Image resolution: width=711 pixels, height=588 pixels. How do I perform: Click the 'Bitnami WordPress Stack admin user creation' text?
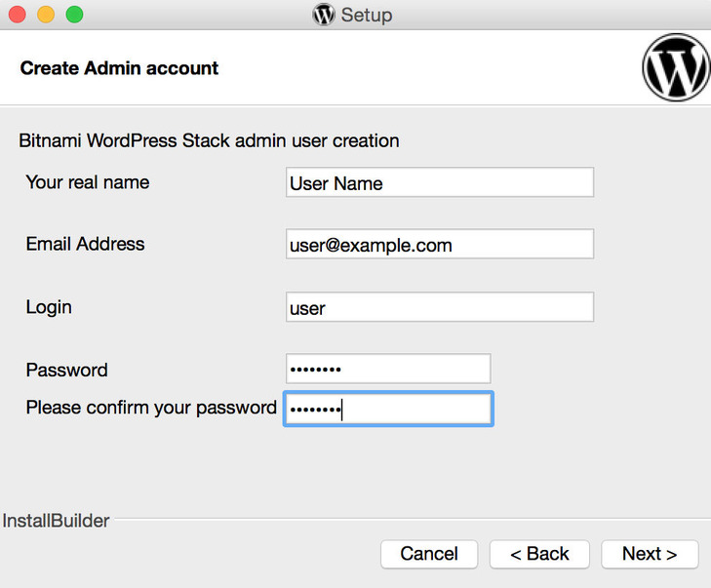click(x=209, y=140)
